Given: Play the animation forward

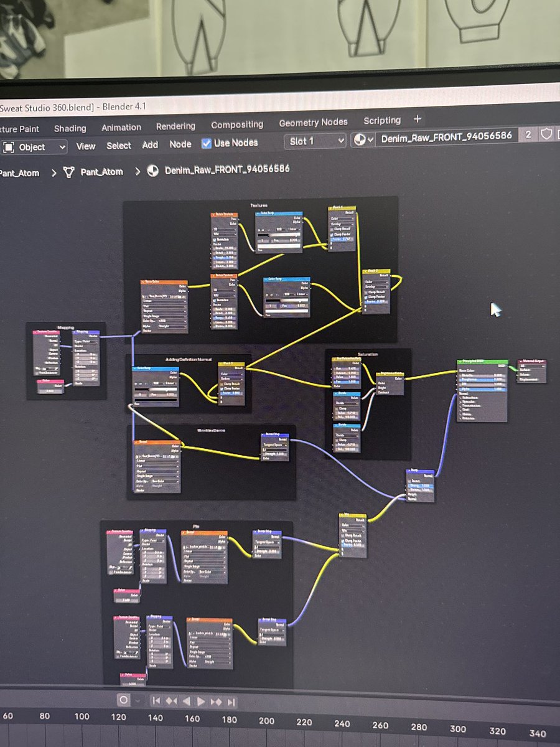Looking at the screenshot, I should point(201,702).
